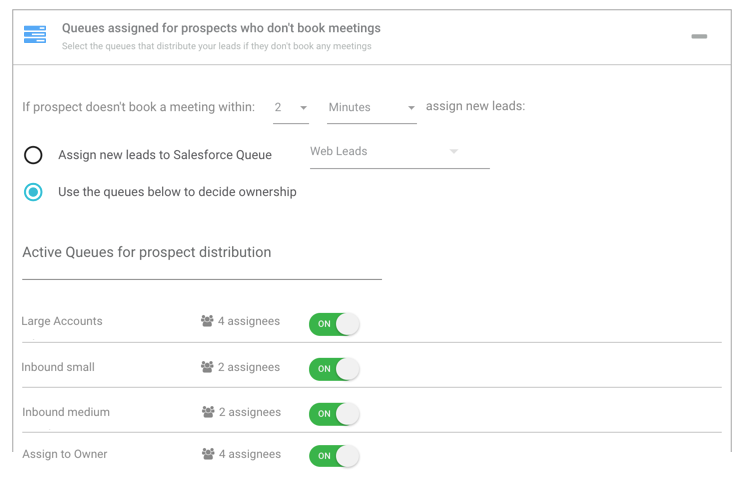Screen dimensions: 747x488
Task: Toggle off the Large Accounts queue
Action: (334, 324)
